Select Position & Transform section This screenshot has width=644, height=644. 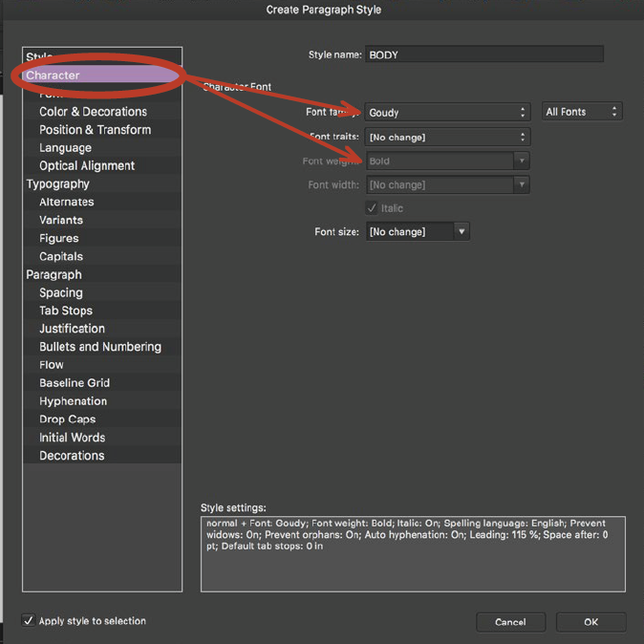95,130
